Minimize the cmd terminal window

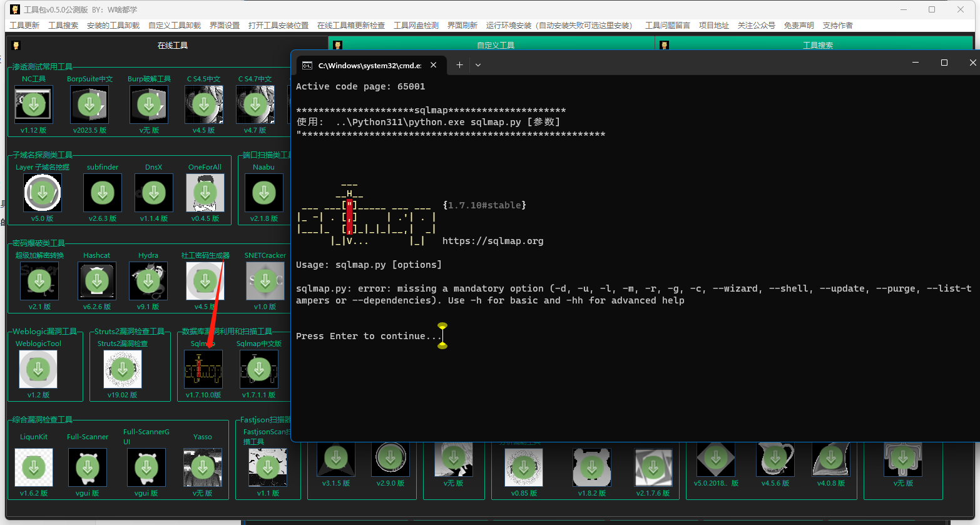pyautogui.click(x=916, y=63)
